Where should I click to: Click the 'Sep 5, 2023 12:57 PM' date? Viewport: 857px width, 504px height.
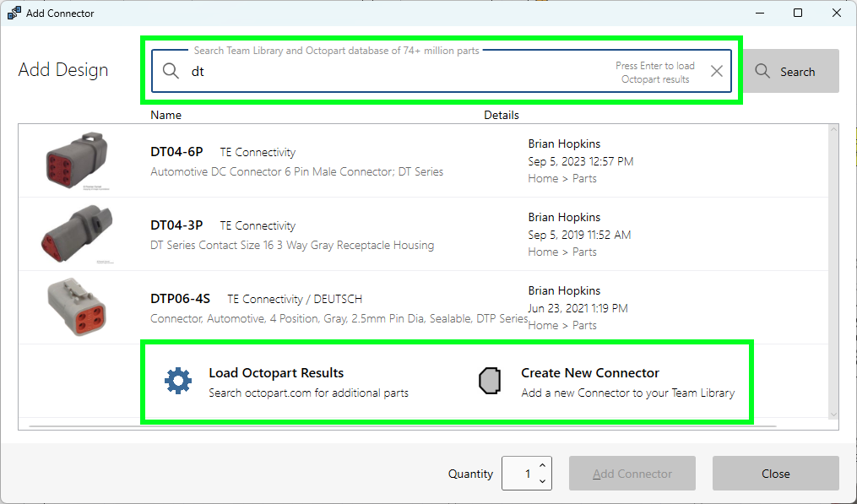580,161
